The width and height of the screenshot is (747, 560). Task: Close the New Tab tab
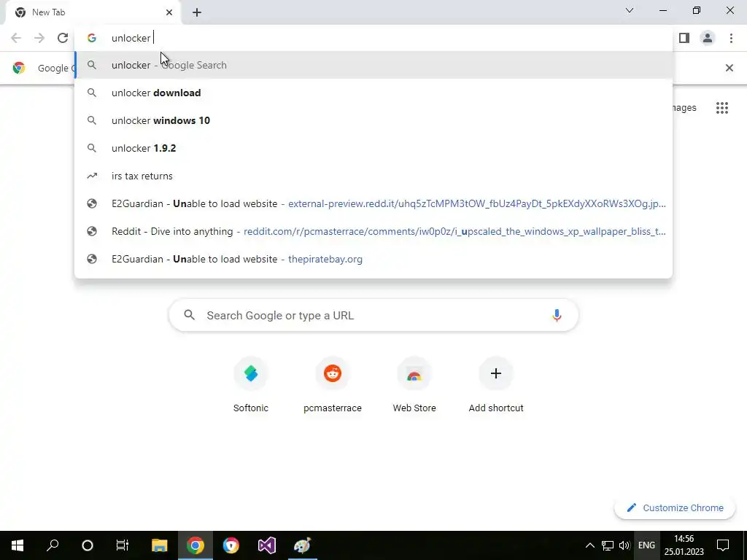(x=169, y=13)
